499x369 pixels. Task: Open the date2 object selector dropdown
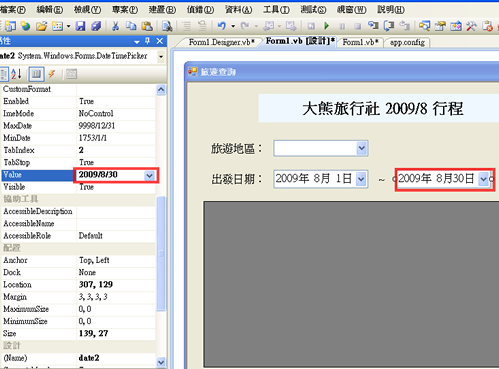point(161,57)
